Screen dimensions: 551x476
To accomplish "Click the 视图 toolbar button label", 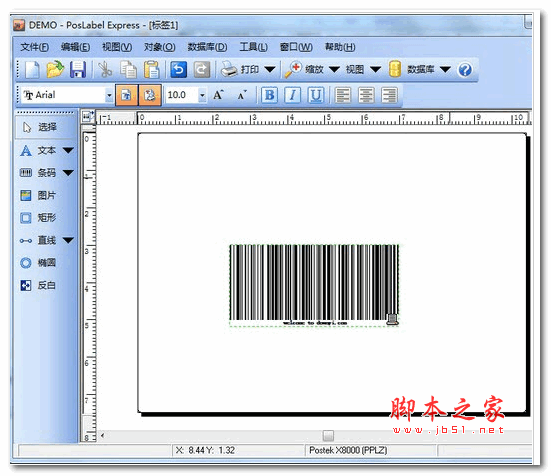I will 355,70.
